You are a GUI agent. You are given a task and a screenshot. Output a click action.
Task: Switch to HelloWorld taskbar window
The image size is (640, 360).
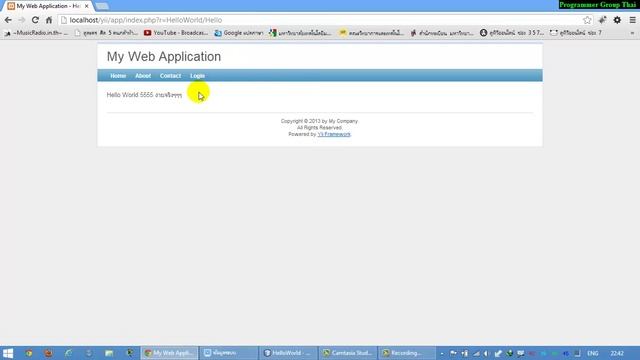pyautogui.click(x=288, y=353)
